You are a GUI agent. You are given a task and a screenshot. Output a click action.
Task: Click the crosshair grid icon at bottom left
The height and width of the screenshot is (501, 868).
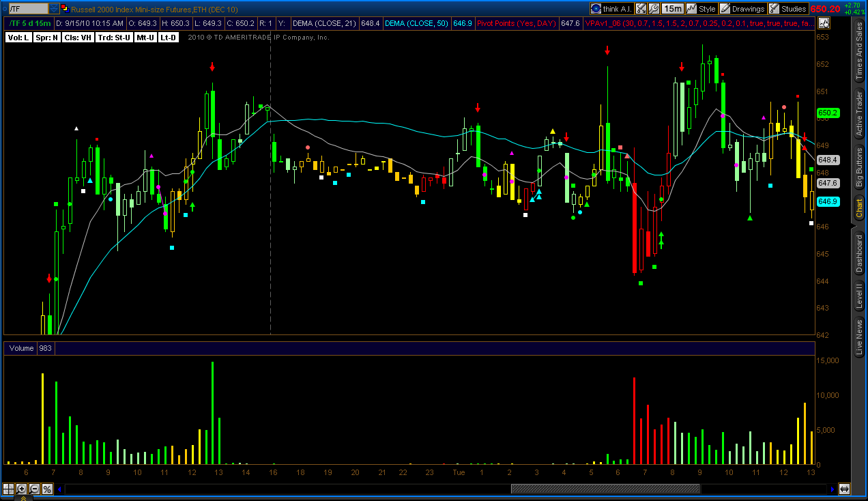(8, 489)
